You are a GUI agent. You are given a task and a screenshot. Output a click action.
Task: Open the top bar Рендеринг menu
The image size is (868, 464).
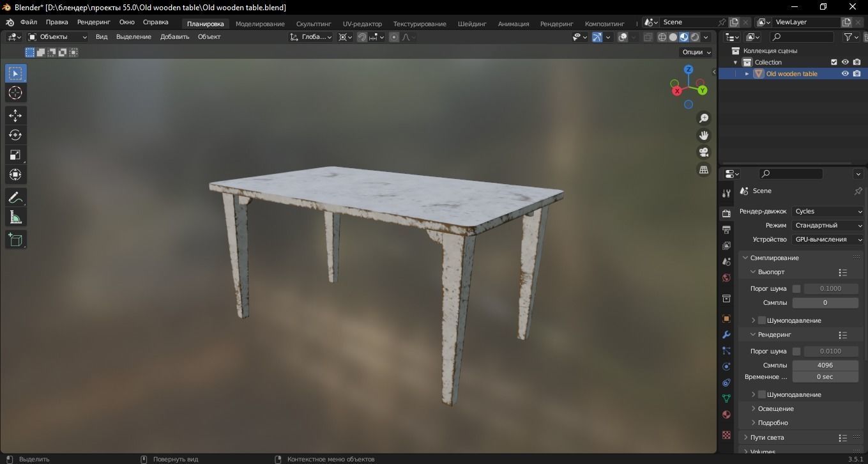pos(94,22)
